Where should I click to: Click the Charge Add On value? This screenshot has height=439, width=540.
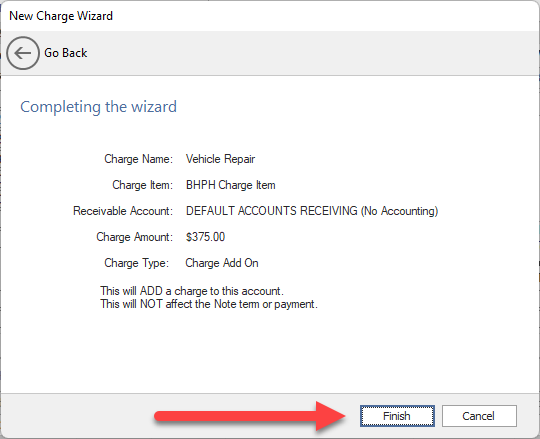[x=222, y=263]
